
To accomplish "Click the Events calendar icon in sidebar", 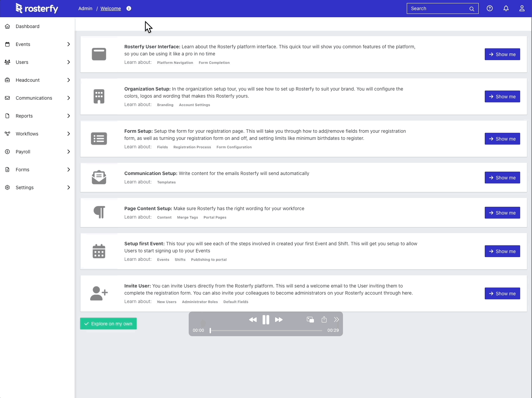I will point(7,44).
